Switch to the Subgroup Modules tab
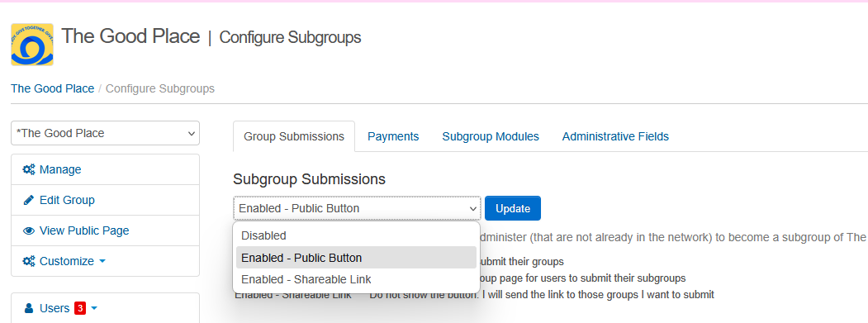Screen dimensions: 868x323 tap(491, 136)
